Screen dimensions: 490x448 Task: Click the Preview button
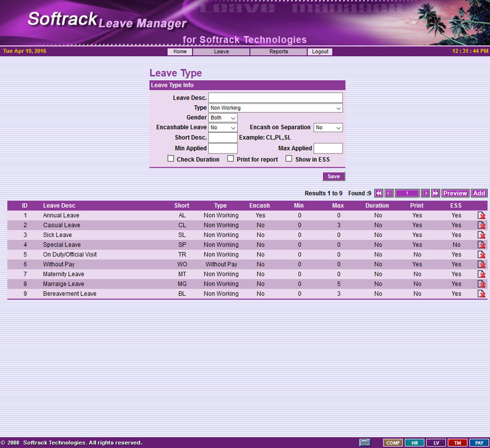pyautogui.click(x=455, y=193)
